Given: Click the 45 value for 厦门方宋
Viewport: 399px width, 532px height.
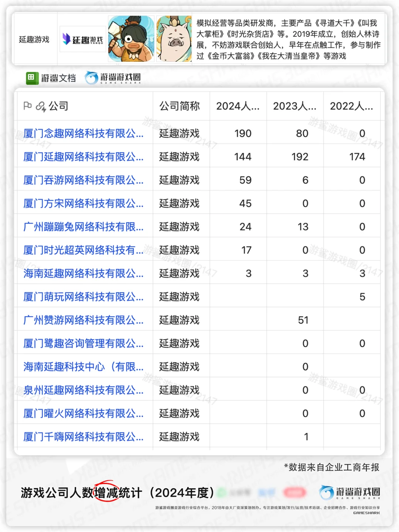Looking at the screenshot, I should [x=246, y=203].
